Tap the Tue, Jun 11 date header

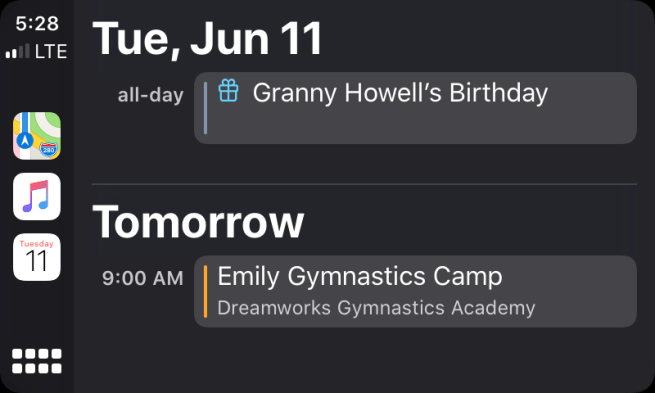(207, 38)
